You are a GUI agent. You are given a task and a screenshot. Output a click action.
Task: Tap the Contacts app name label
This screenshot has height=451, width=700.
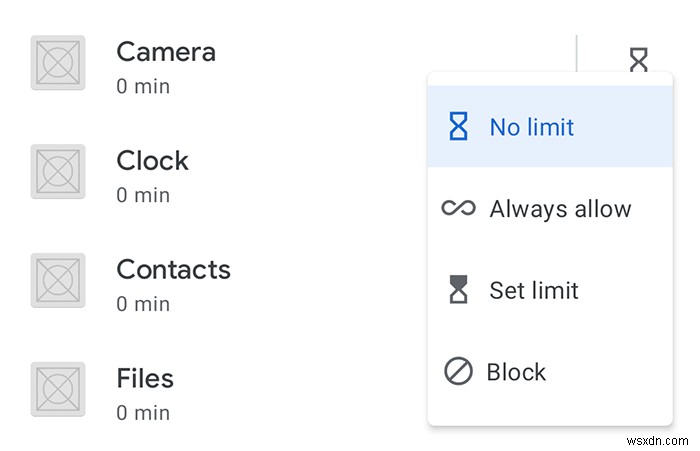click(173, 269)
